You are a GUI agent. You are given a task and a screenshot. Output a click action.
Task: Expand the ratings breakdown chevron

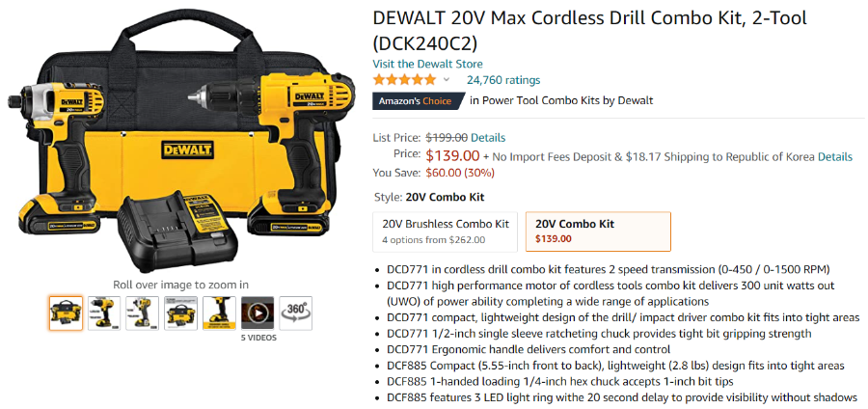(x=447, y=80)
